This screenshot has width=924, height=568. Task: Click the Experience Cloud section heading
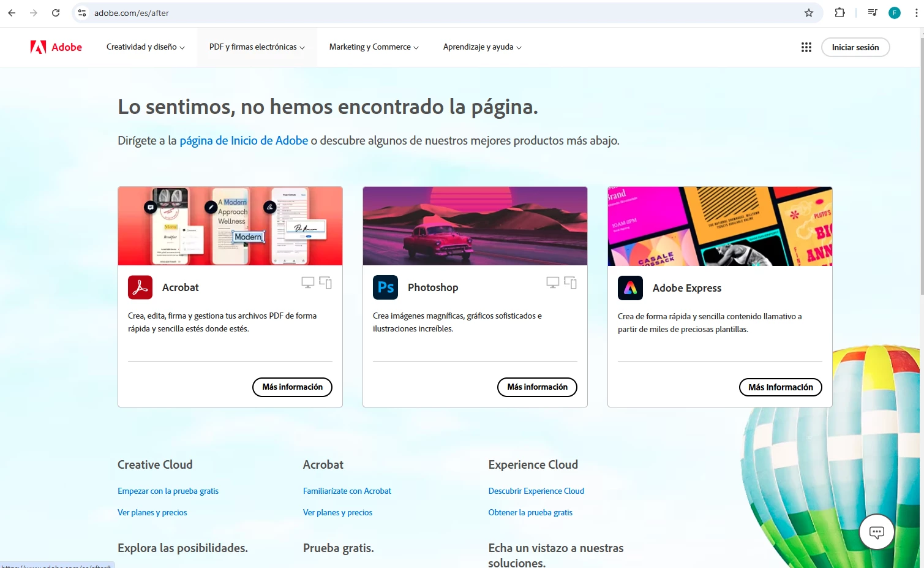pos(533,464)
